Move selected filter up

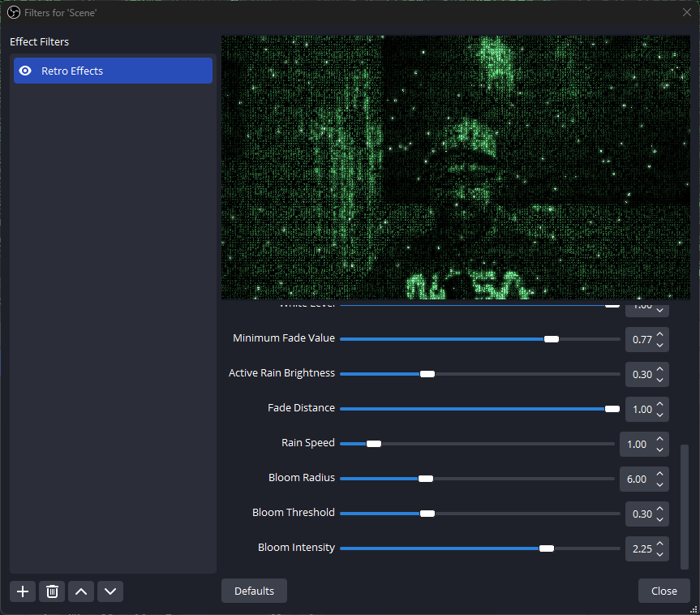click(x=81, y=591)
